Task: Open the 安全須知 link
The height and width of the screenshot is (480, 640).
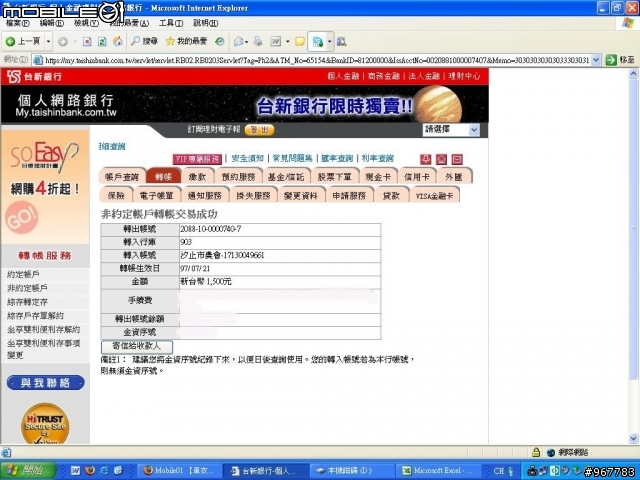Action: pos(247,158)
